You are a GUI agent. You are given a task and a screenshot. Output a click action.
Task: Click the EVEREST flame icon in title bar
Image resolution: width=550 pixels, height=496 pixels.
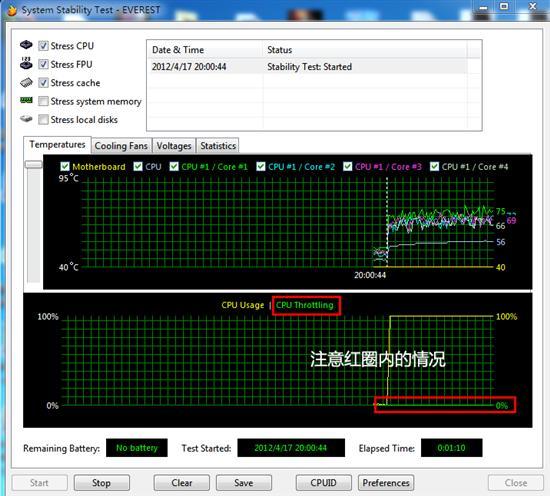tap(12, 11)
